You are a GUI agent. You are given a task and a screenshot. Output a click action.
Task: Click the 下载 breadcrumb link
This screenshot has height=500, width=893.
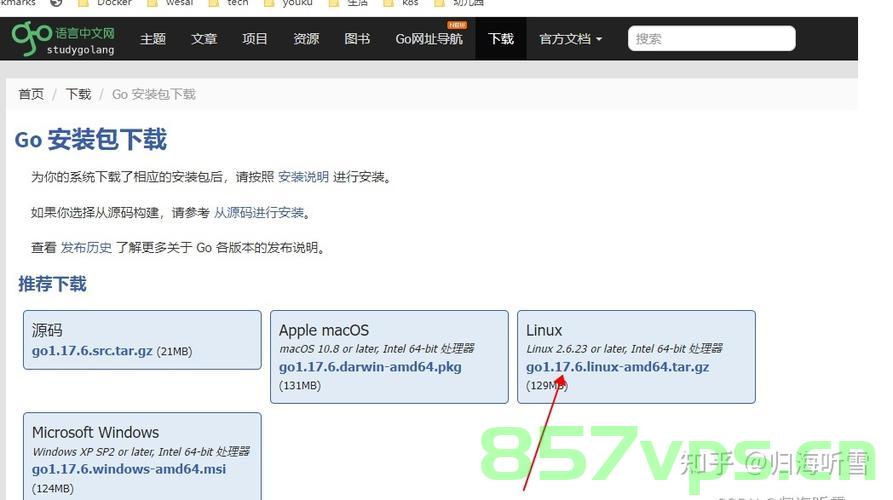(78, 94)
